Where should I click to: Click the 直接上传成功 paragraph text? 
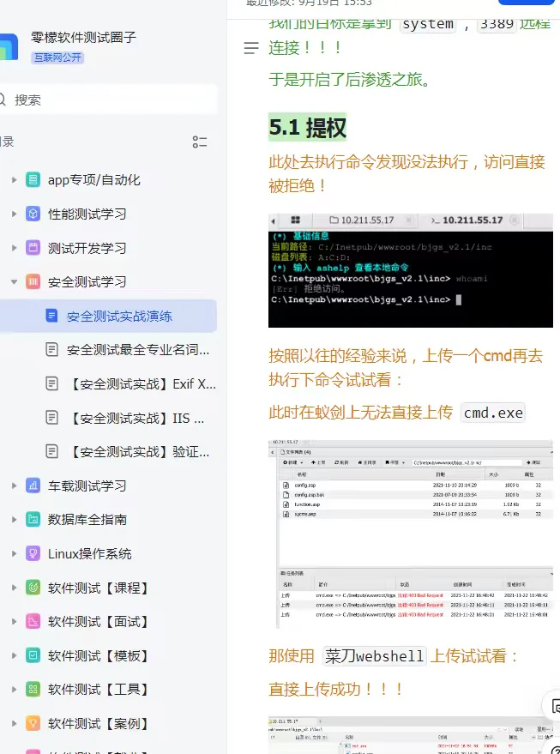[x=336, y=690]
